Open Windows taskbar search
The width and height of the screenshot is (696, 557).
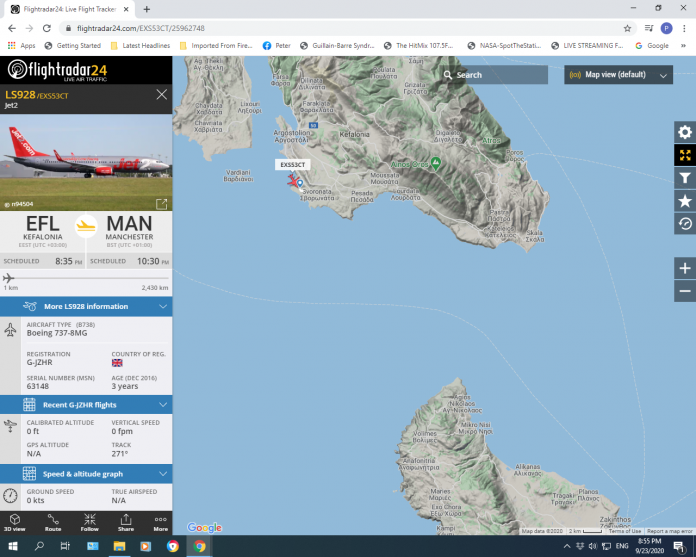pyautogui.click(x=39, y=546)
